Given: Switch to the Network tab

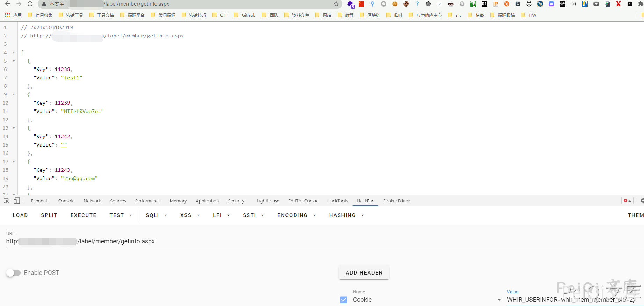Looking at the screenshot, I should pos(92,201).
